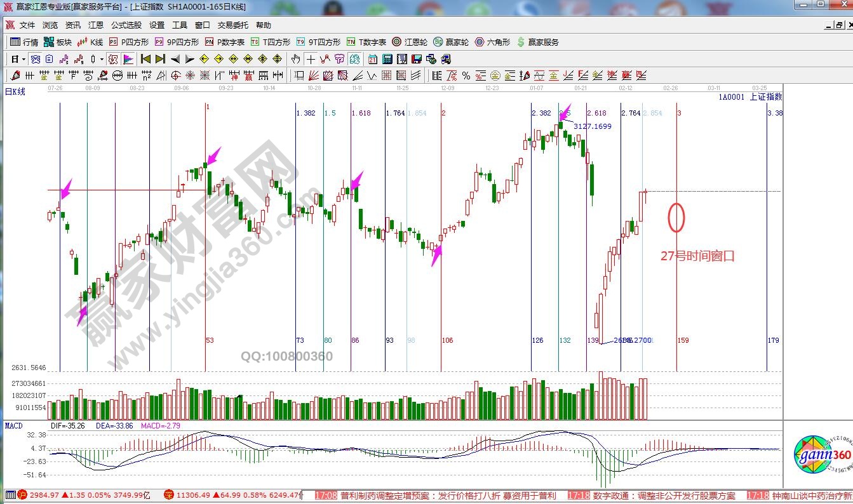Open the 交易委托 menu
This screenshot has width=853, height=504.
(x=232, y=25)
